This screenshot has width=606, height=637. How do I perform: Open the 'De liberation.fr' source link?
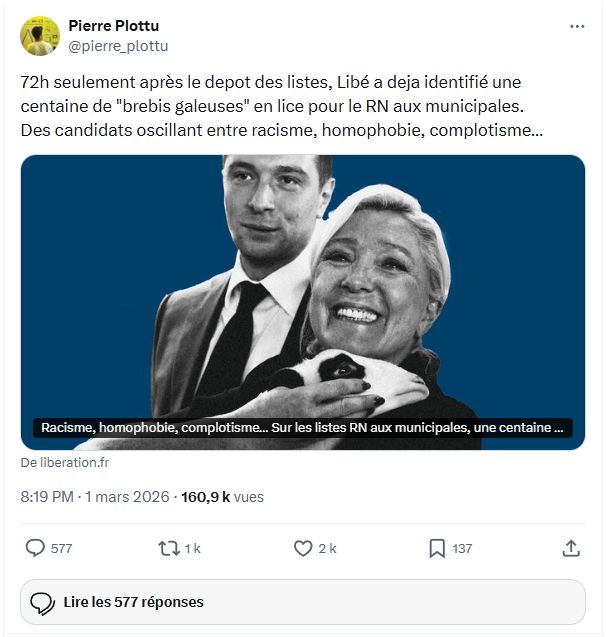click(x=65, y=463)
